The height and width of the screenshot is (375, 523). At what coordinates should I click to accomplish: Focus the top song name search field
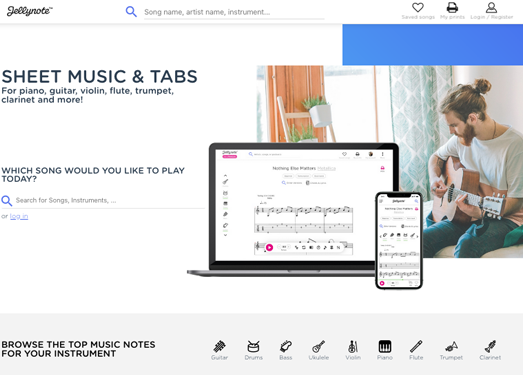tap(234, 12)
